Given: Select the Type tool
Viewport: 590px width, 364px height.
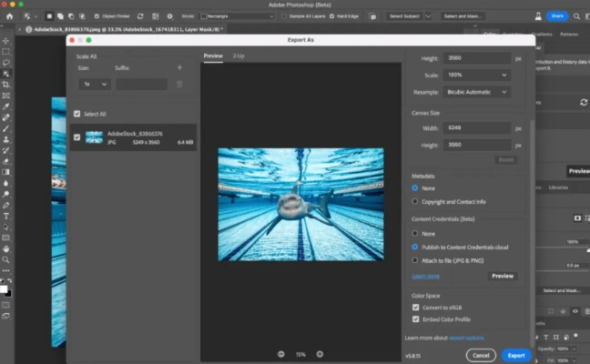Looking at the screenshot, I should pos(6,215).
